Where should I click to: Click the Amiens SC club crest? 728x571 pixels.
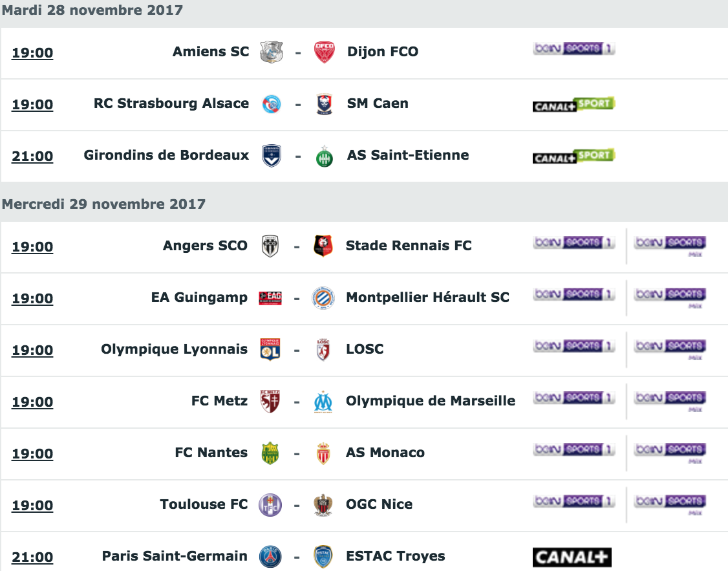click(271, 52)
